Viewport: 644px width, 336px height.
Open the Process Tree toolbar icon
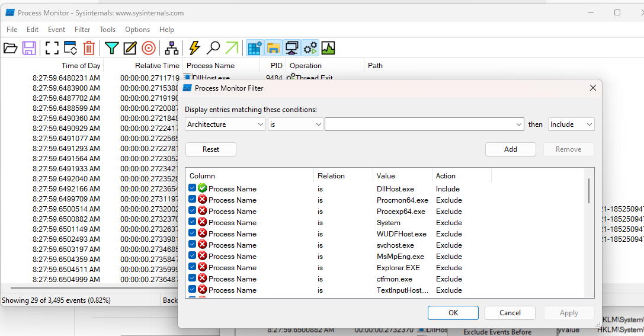click(171, 48)
